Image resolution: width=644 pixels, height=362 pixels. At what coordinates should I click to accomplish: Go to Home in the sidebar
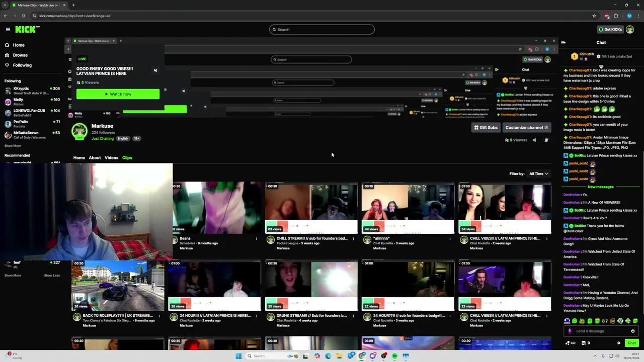19,45
